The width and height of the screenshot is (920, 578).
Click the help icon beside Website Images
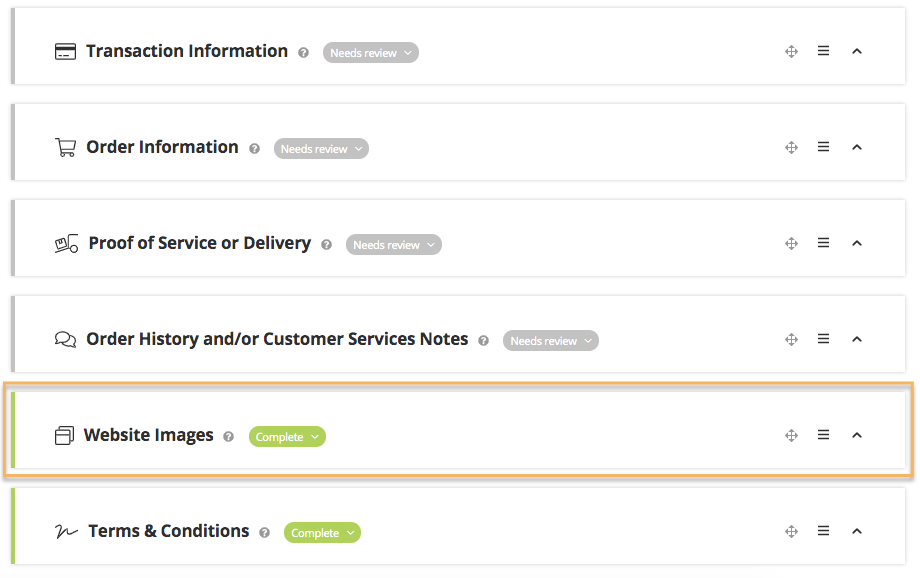coord(229,437)
